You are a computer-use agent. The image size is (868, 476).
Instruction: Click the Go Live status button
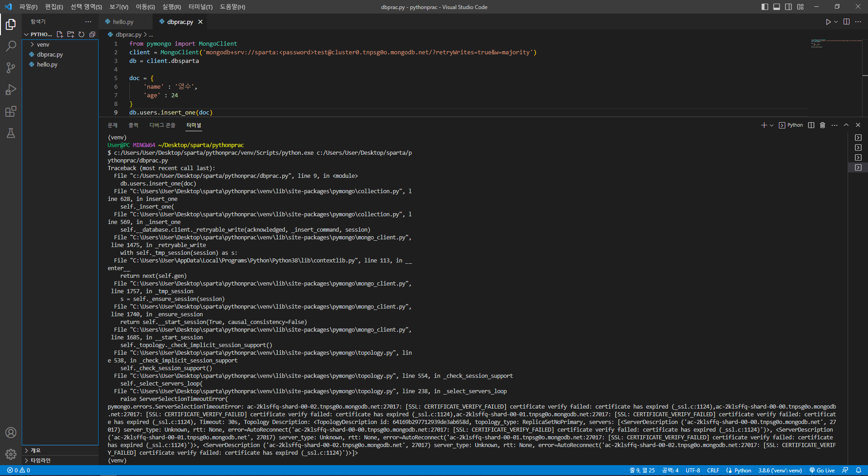822,471
